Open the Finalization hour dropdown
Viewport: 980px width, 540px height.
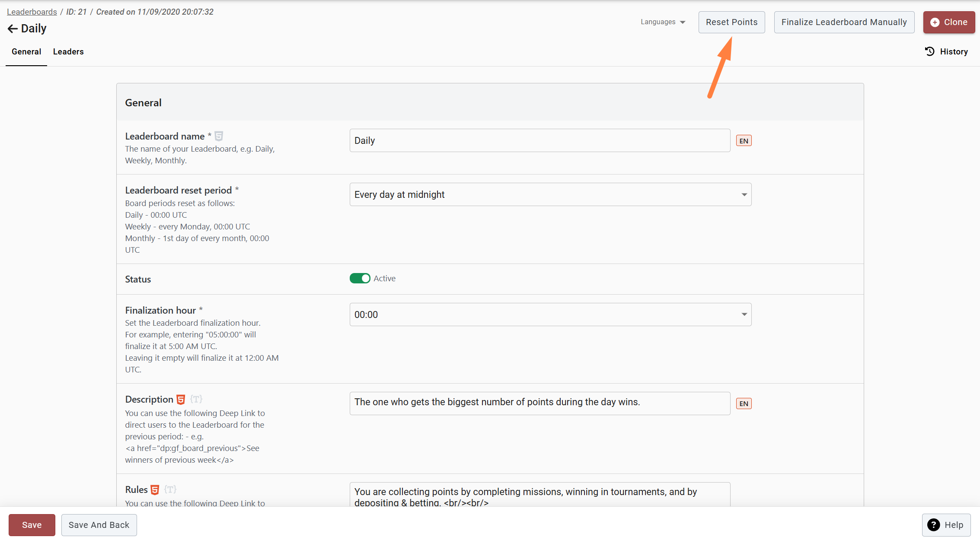(x=550, y=314)
